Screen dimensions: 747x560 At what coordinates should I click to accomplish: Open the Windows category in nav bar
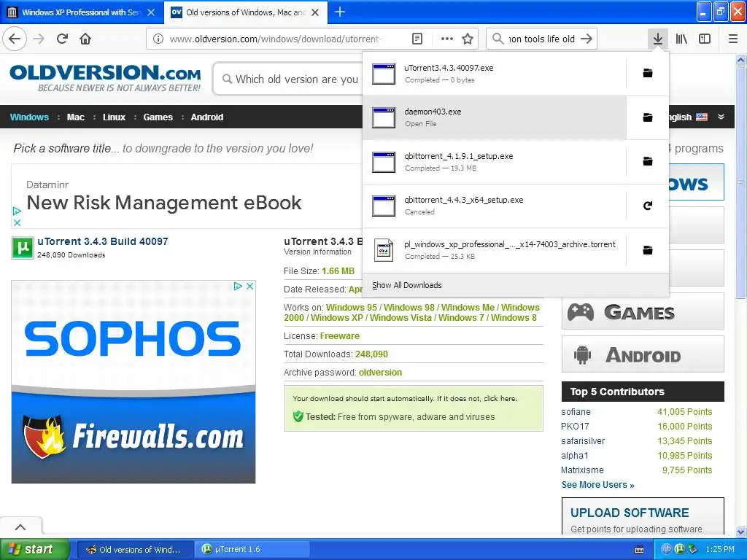click(x=29, y=117)
